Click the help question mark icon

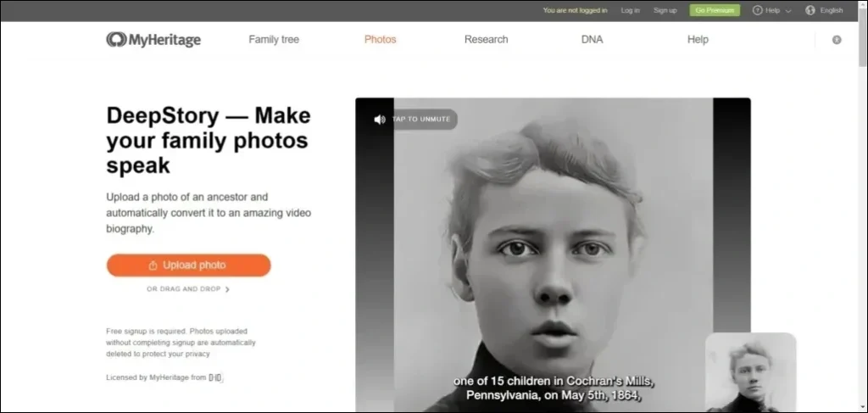point(757,10)
